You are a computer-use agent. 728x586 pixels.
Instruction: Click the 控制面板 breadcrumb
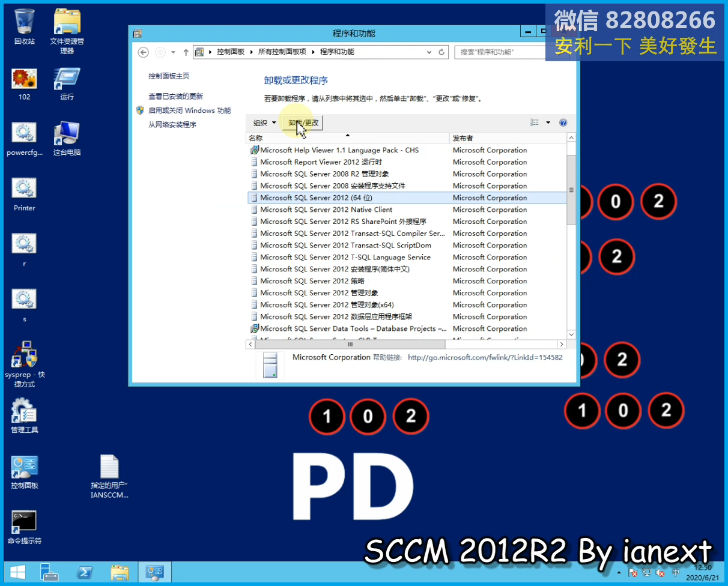[x=231, y=52]
